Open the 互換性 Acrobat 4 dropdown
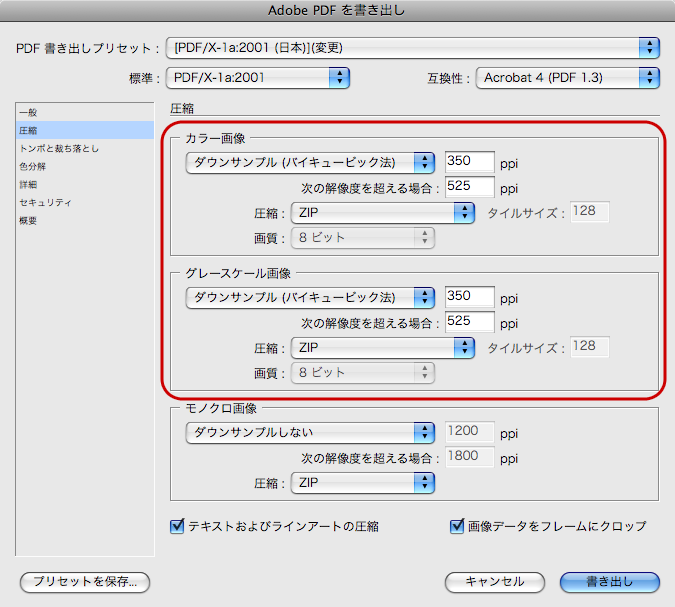 pos(567,78)
